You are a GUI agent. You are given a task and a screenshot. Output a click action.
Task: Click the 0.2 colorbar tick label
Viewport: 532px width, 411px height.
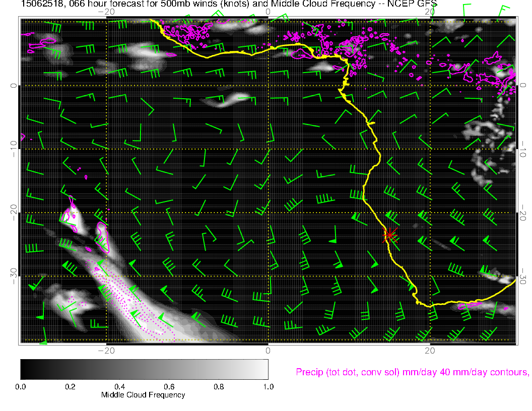70,387
